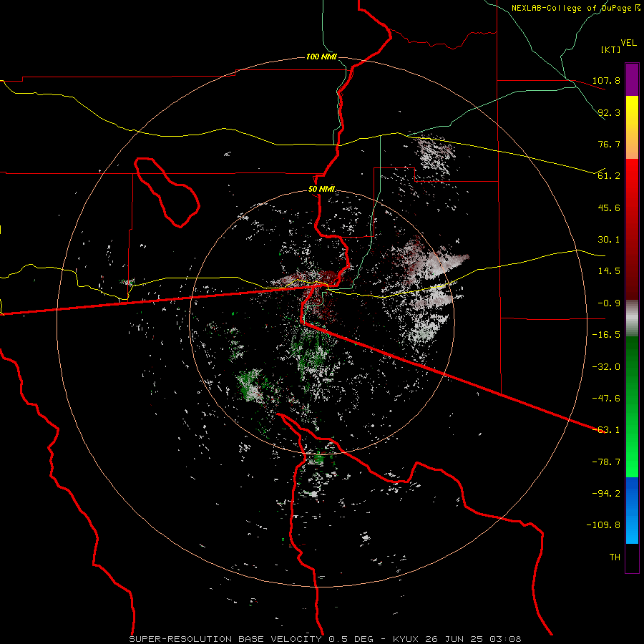Click SUPER-RESOLUTION BASE VELOCITY caption text
Screen dimensions: 644x644
coord(225,639)
